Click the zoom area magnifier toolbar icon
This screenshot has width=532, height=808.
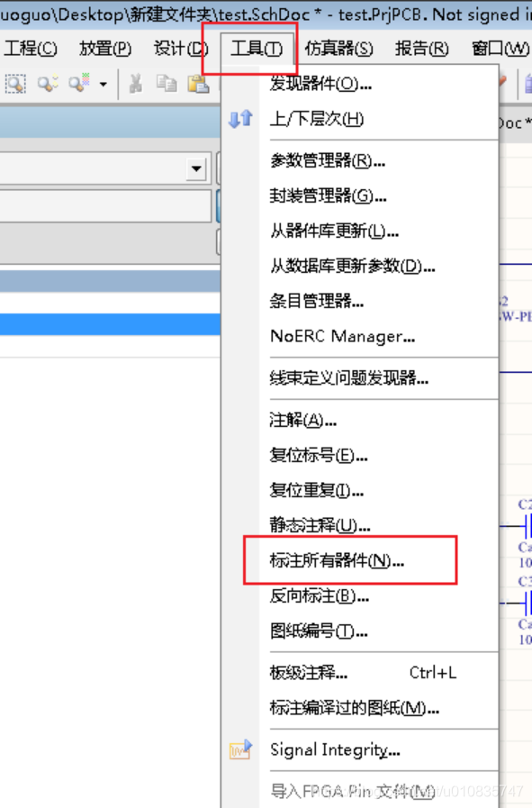pos(15,84)
